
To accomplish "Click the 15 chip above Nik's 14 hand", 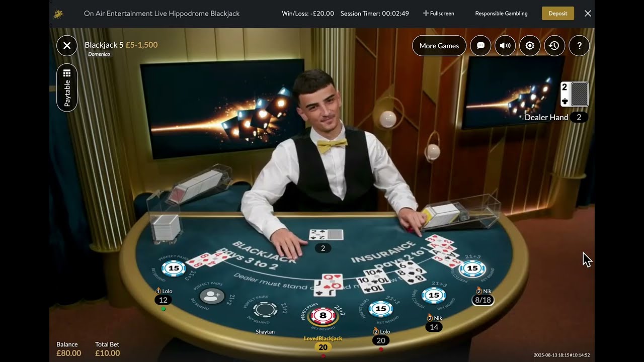I will tap(434, 295).
